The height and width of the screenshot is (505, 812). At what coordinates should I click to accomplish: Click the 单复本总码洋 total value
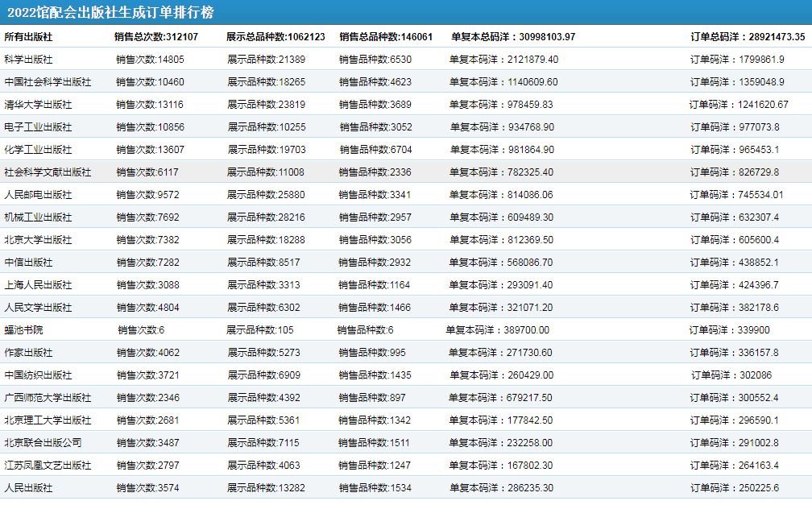[x=513, y=37]
